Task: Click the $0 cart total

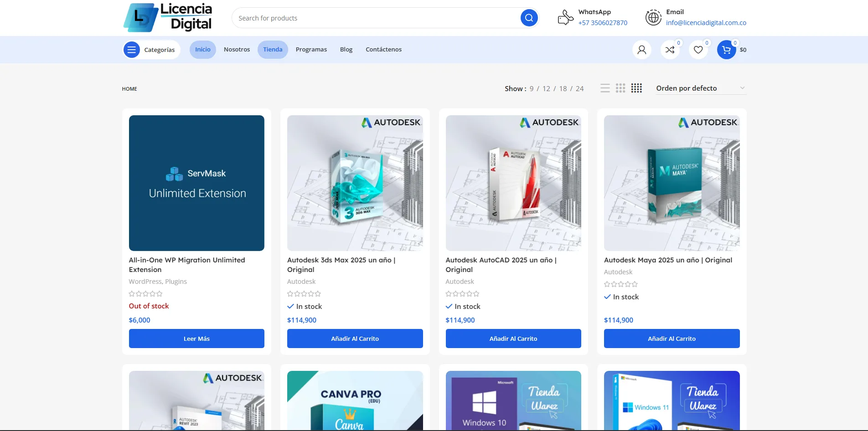Action: click(743, 50)
